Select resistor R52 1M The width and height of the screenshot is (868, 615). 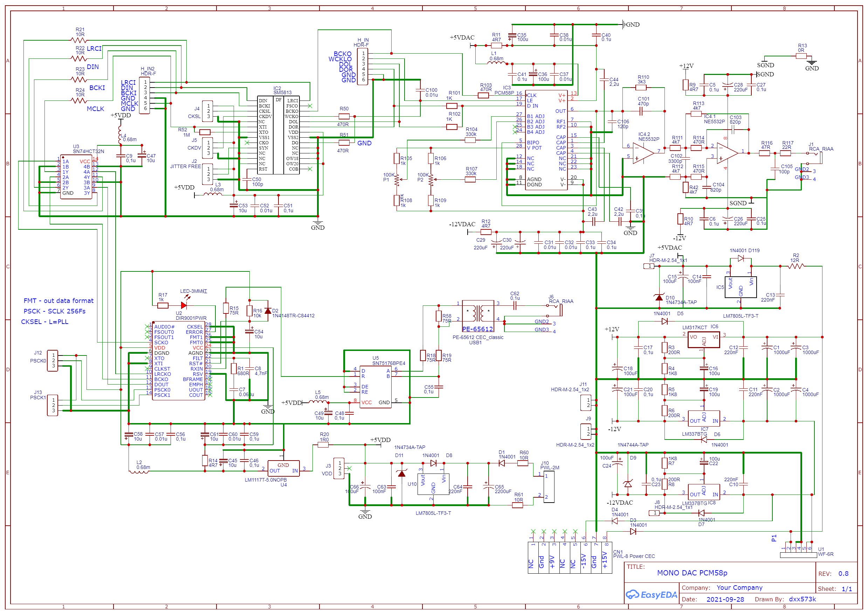click(205, 132)
